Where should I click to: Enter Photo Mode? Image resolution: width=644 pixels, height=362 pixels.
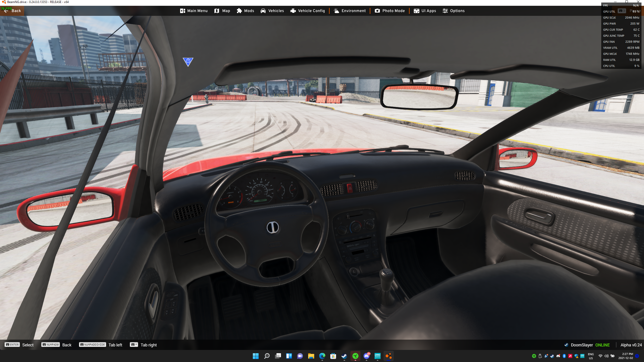[x=390, y=11]
